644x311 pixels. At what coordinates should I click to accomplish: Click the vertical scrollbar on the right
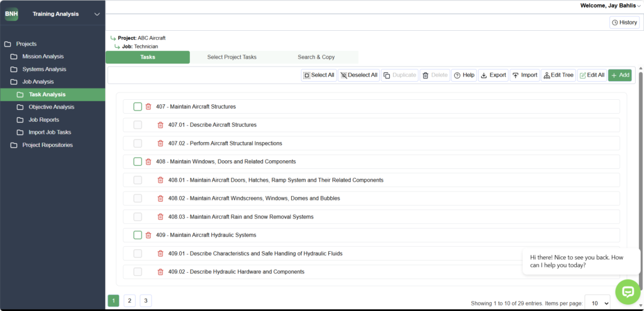click(x=640, y=157)
